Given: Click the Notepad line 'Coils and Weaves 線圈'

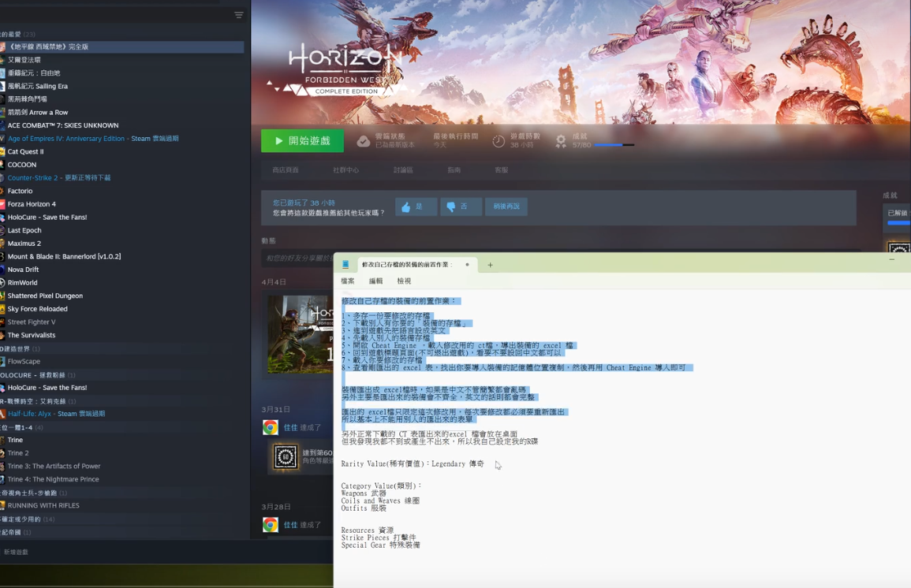Looking at the screenshot, I should pyautogui.click(x=380, y=501).
